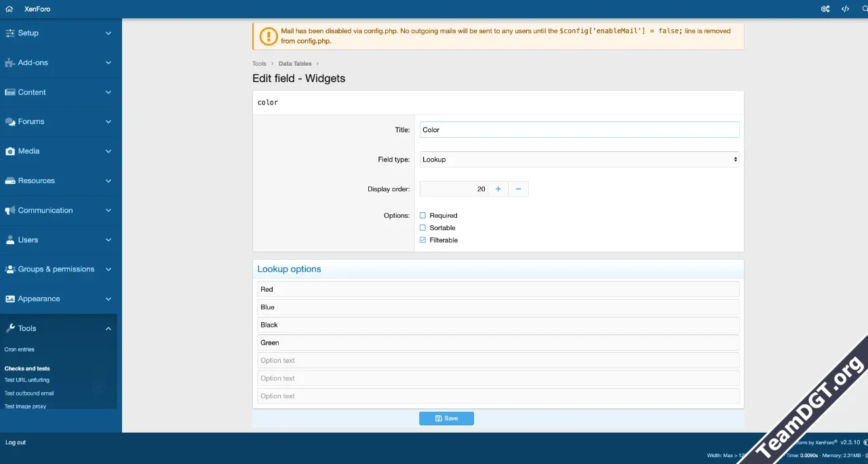This screenshot has height=464, width=868.
Task: Expand the Groups & permissions section
Action: [108, 269]
